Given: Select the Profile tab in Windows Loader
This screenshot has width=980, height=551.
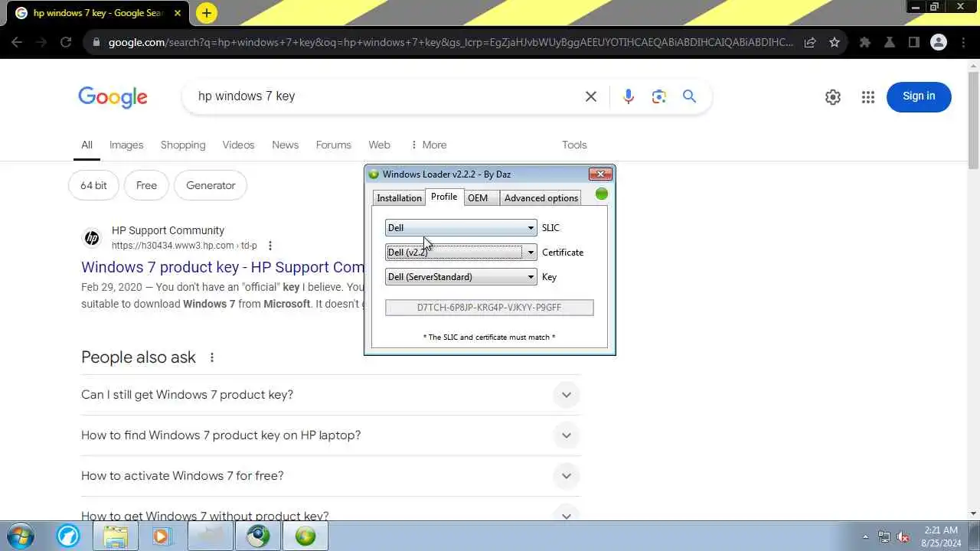Looking at the screenshot, I should [444, 197].
